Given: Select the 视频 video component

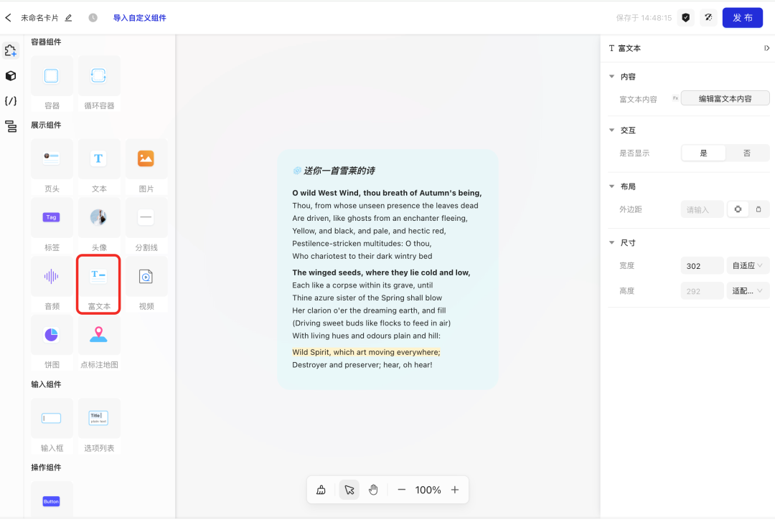Looking at the screenshot, I should click(146, 284).
